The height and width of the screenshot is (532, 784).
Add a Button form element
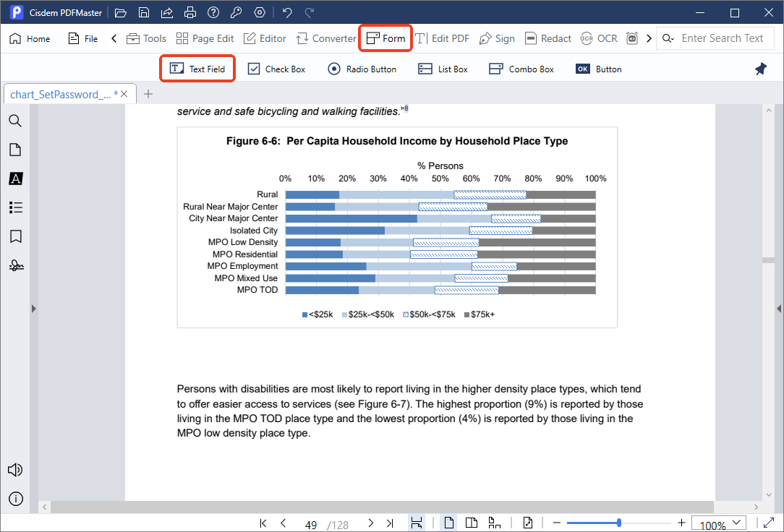[599, 69]
